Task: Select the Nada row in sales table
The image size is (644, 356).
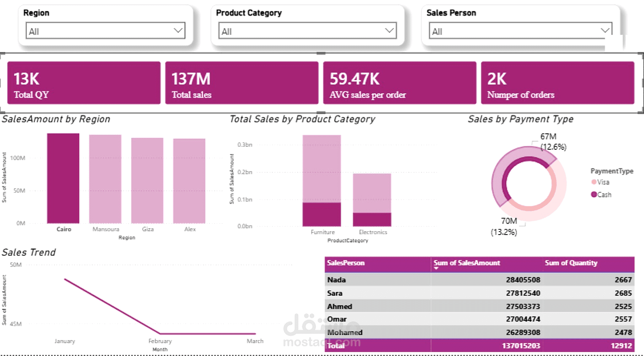Action: [480, 280]
